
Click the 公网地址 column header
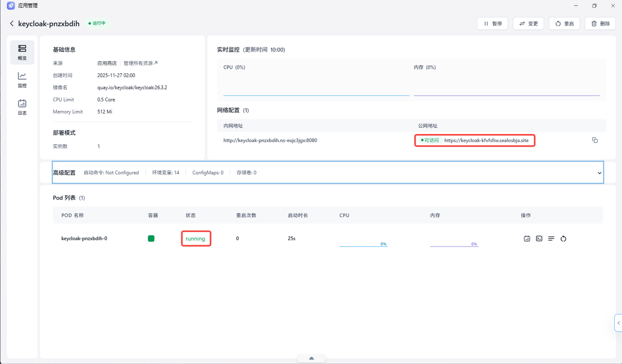pos(428,126)
